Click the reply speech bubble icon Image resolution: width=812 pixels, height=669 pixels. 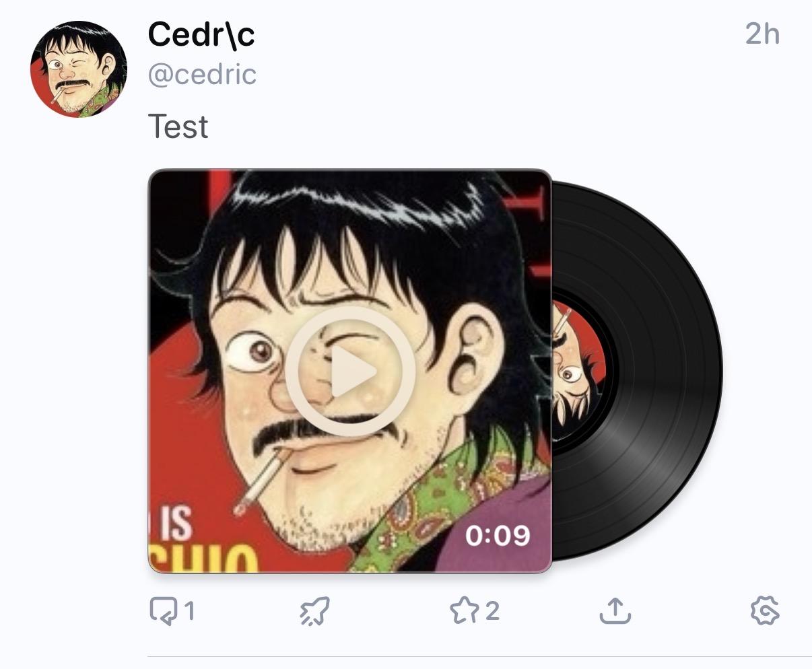(164, 611)
